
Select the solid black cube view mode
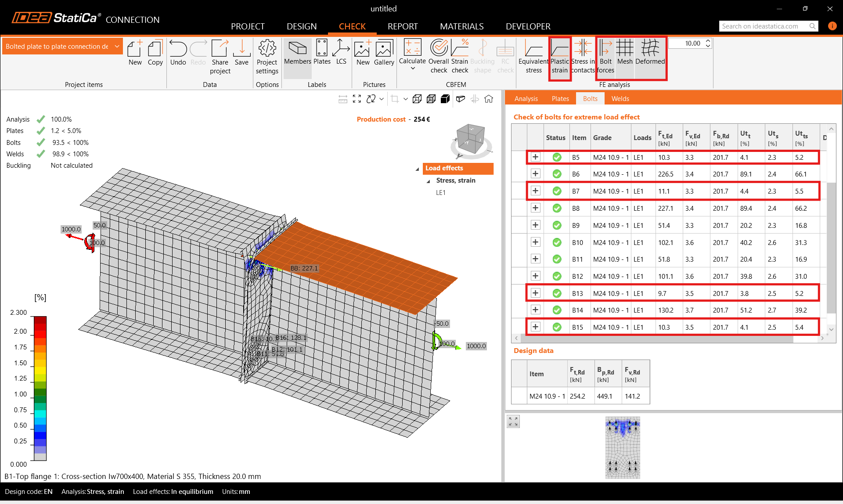pos(445,99)
